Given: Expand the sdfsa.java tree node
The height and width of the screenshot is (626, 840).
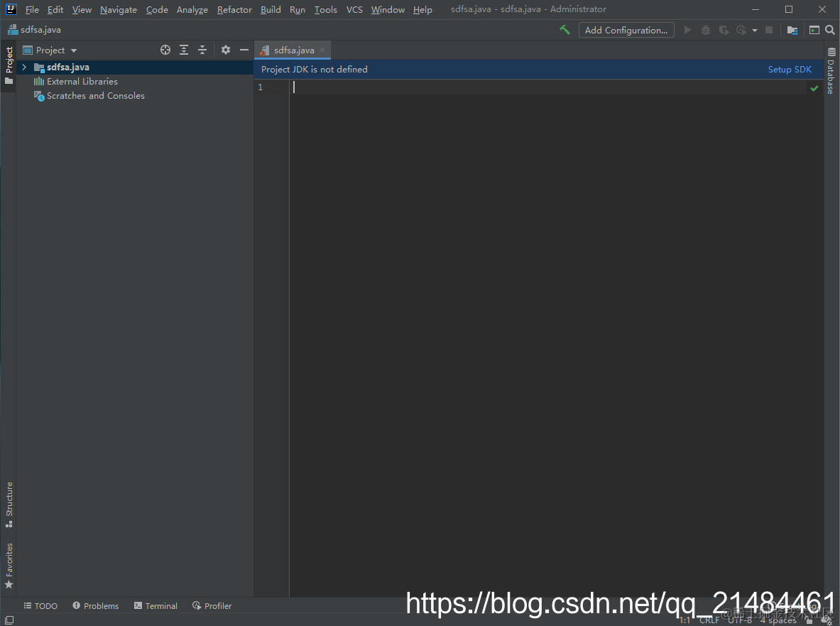Looking at the screenshot, I should [24, 67].
